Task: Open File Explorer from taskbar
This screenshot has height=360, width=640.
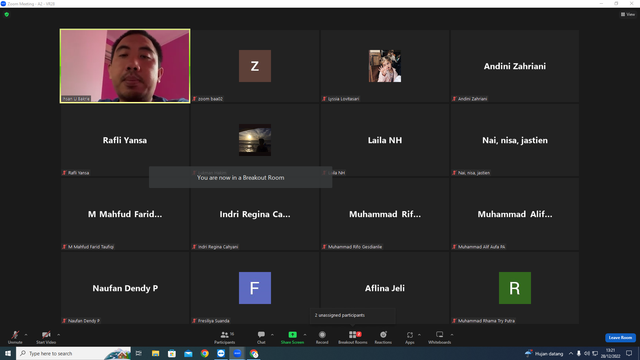Action: pyautogui.click(x=155, y=353)
